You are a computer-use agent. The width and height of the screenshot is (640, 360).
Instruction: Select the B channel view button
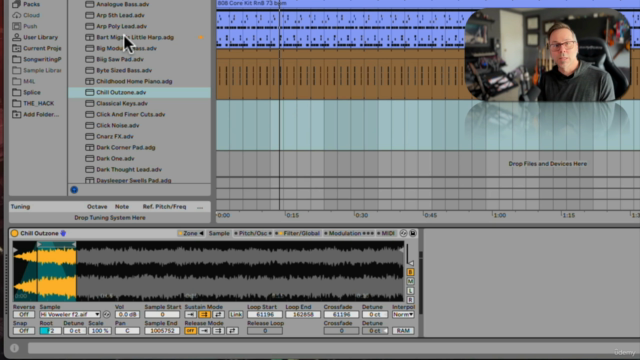pos(411,272)
